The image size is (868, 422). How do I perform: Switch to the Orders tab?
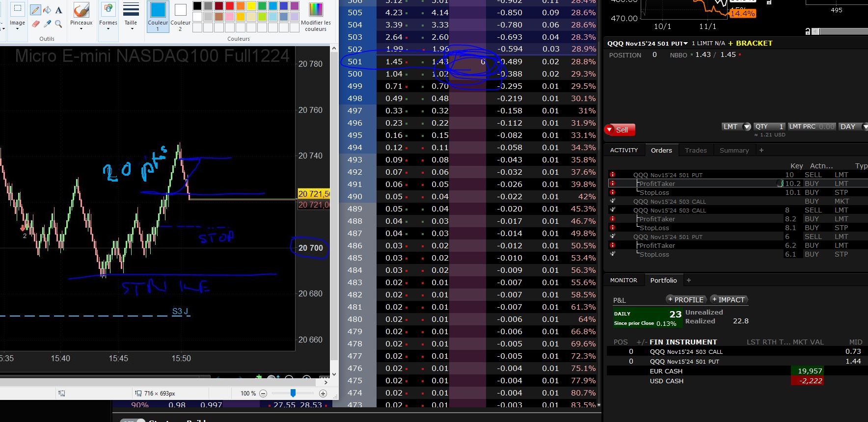pos(661,150)
